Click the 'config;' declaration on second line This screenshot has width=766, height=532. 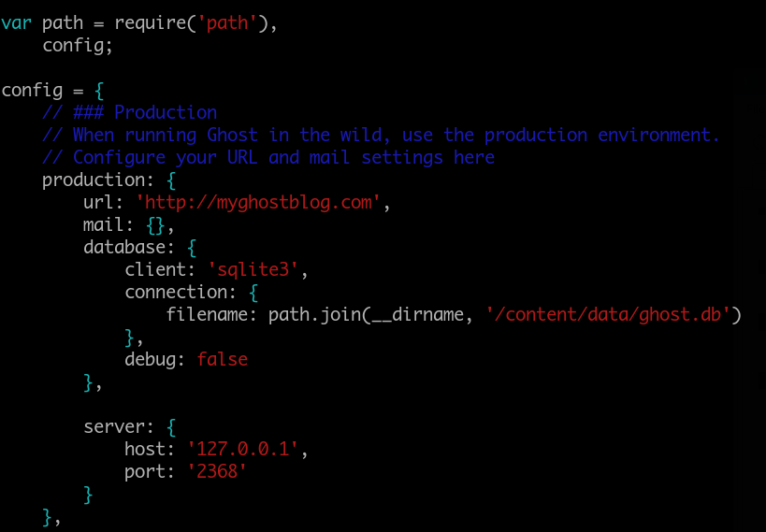[78, 46]
